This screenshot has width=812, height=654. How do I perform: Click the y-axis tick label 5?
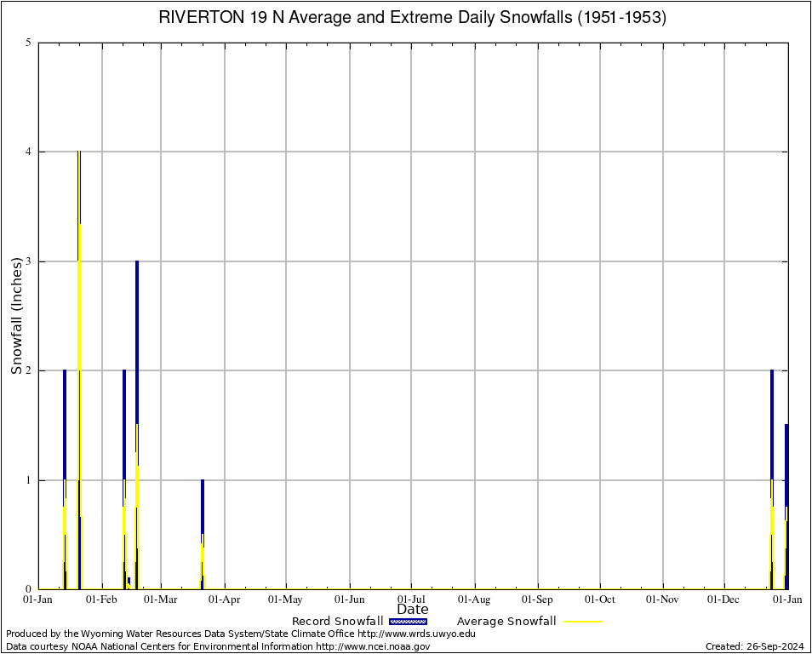click(29, 43)
